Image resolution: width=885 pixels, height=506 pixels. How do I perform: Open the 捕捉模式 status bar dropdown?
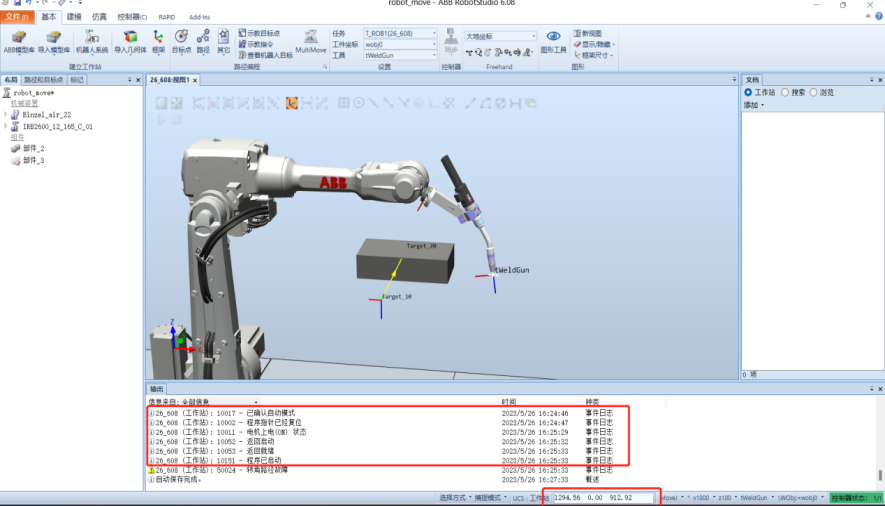click(490, 498)
